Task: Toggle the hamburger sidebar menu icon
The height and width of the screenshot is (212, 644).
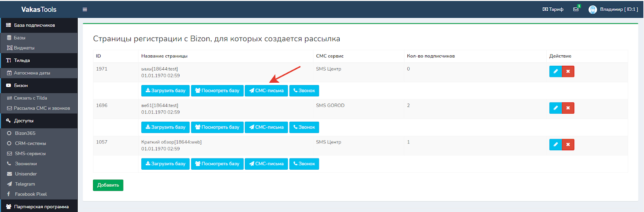Action: point(85,9)
